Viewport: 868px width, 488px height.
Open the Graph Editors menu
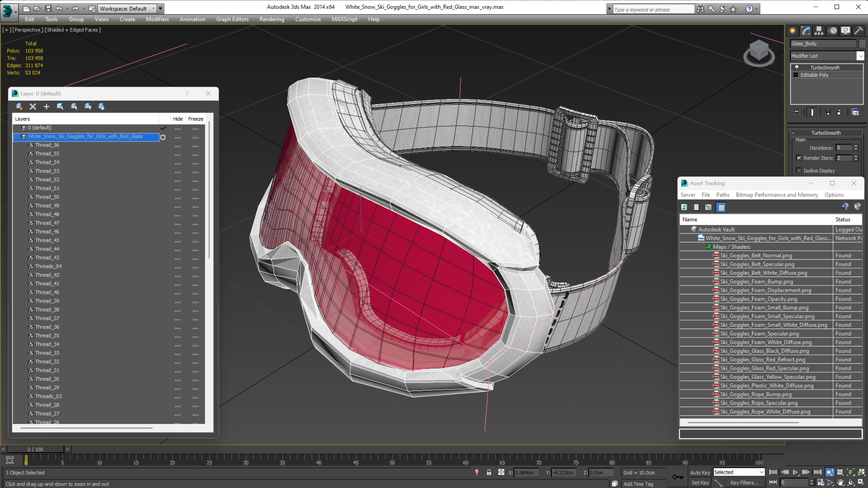pos(232,19)
